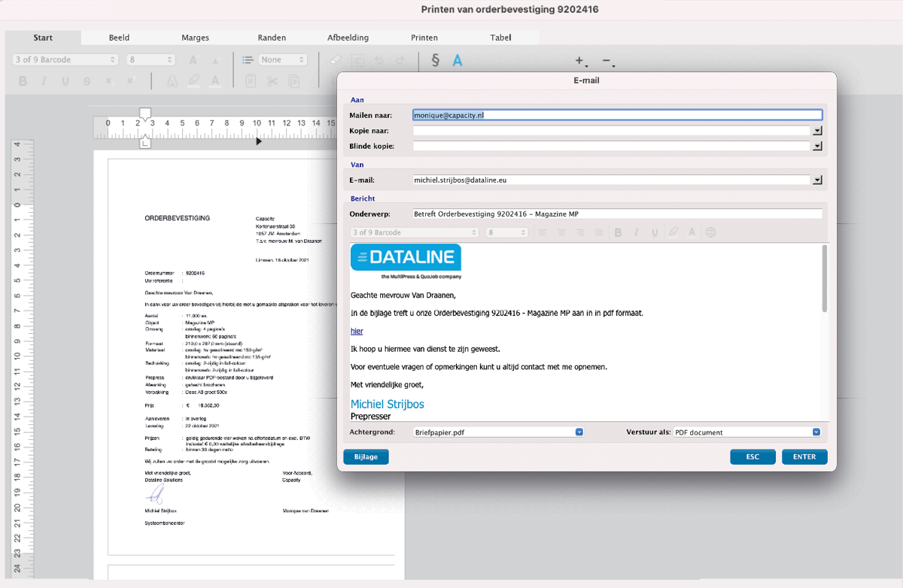
Task: Click the bullet list icon
Action: (x=248, y=60)
